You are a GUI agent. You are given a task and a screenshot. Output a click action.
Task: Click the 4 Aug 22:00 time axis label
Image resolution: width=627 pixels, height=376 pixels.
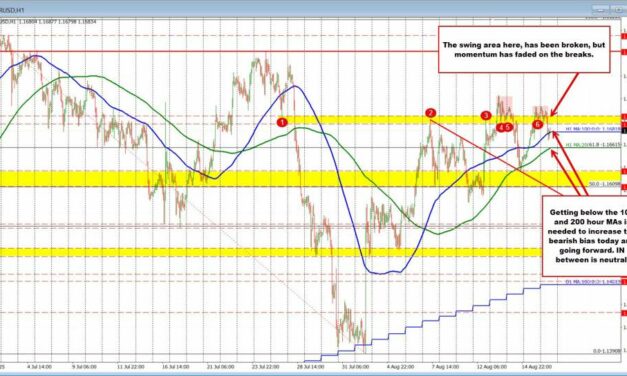pyautogui.click(x=400, y=366)
